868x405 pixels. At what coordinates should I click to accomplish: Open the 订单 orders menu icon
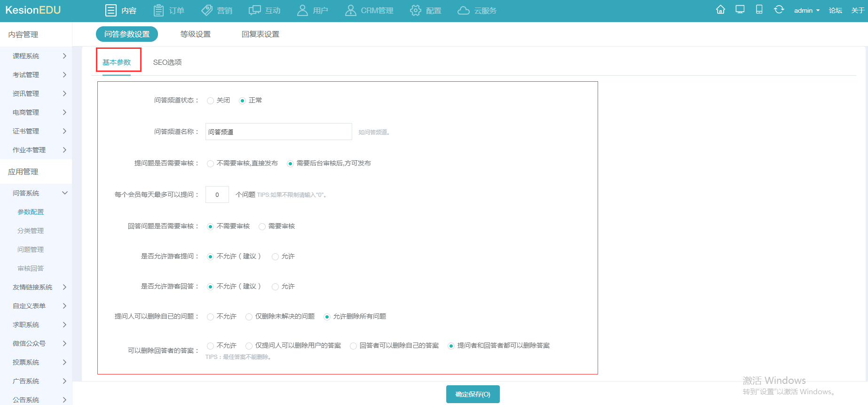(159, 10)
